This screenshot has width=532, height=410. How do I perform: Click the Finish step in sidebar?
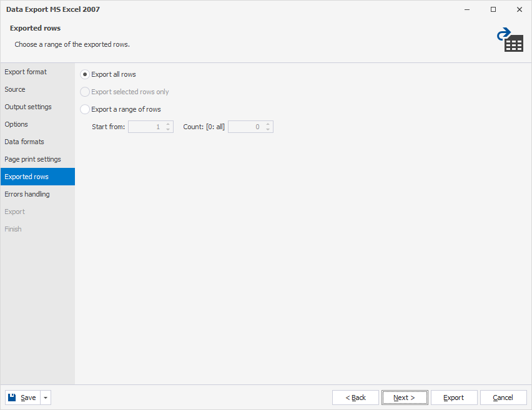(37, 229)
